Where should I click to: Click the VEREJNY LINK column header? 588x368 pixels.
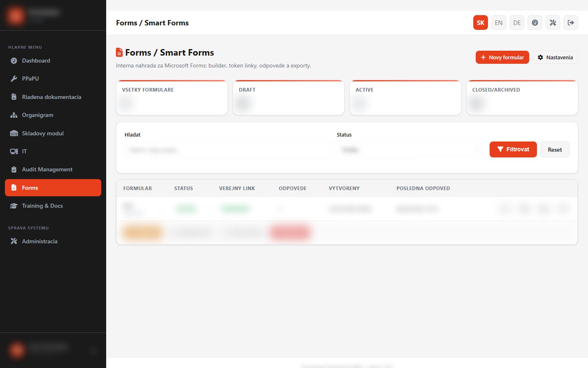237,188
